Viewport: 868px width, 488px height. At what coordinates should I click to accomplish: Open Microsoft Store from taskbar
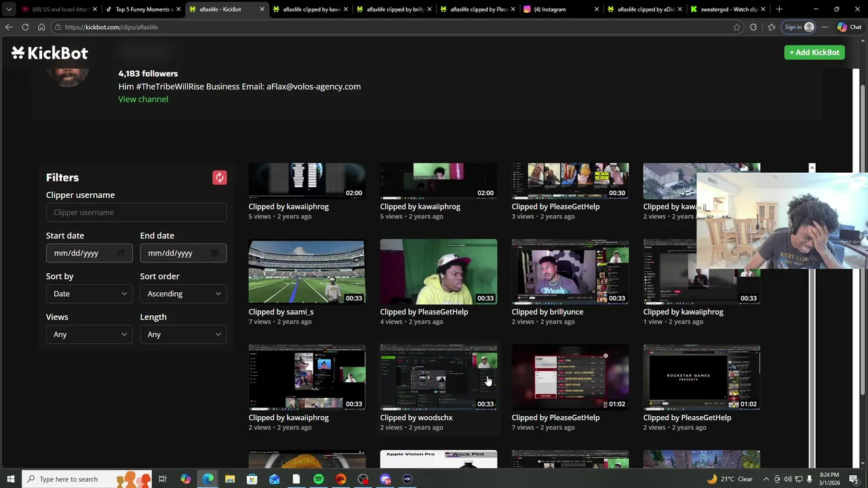(252, 479)
